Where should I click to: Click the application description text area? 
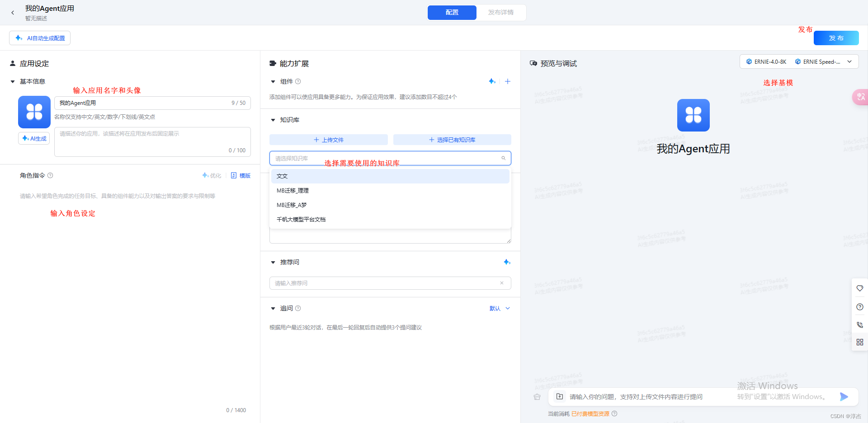pos(152,142)
